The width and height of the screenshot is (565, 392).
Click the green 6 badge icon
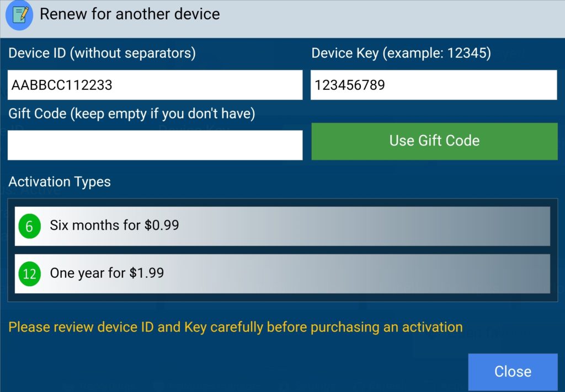30,226
